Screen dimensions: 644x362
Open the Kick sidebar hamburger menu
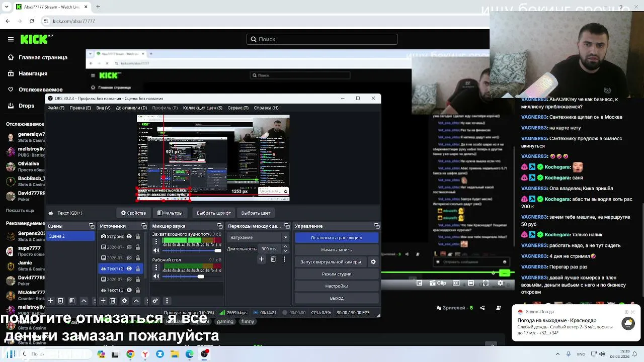(11, 39)
